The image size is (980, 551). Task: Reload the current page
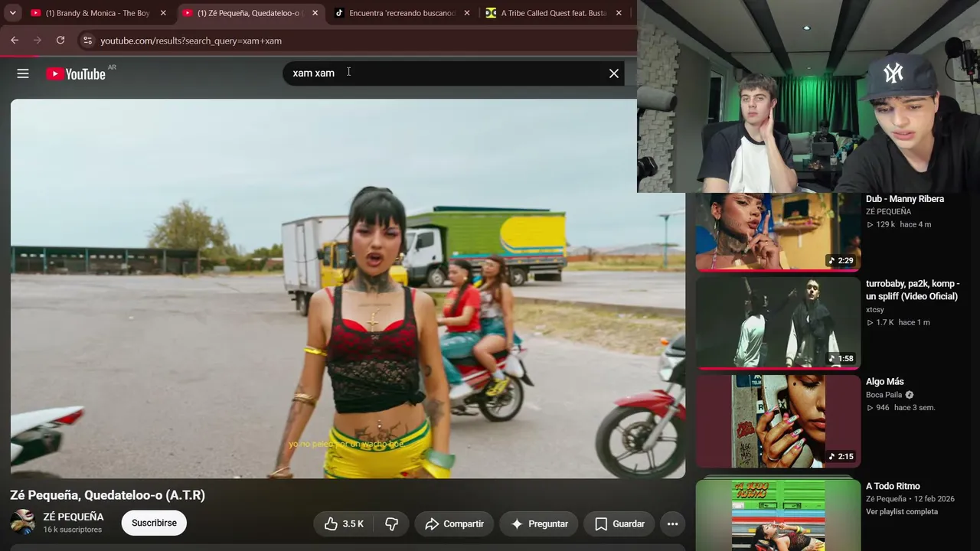tap(60, 41)
